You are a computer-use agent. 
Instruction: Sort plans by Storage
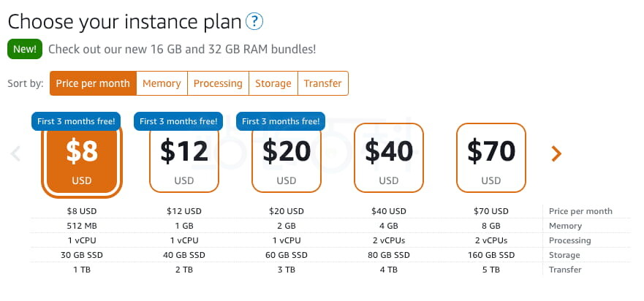(273, 83)
